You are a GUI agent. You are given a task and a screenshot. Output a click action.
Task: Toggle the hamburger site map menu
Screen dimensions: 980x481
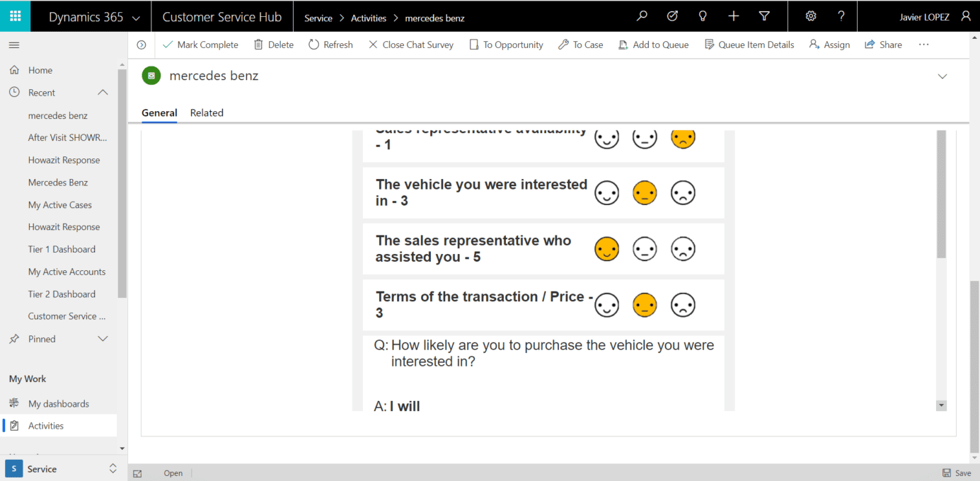14,45
